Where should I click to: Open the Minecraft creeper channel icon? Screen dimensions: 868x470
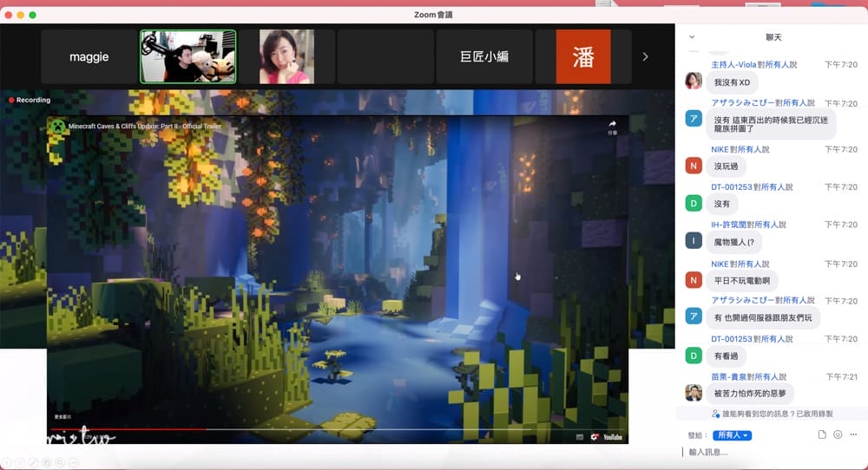click(57, 126)
